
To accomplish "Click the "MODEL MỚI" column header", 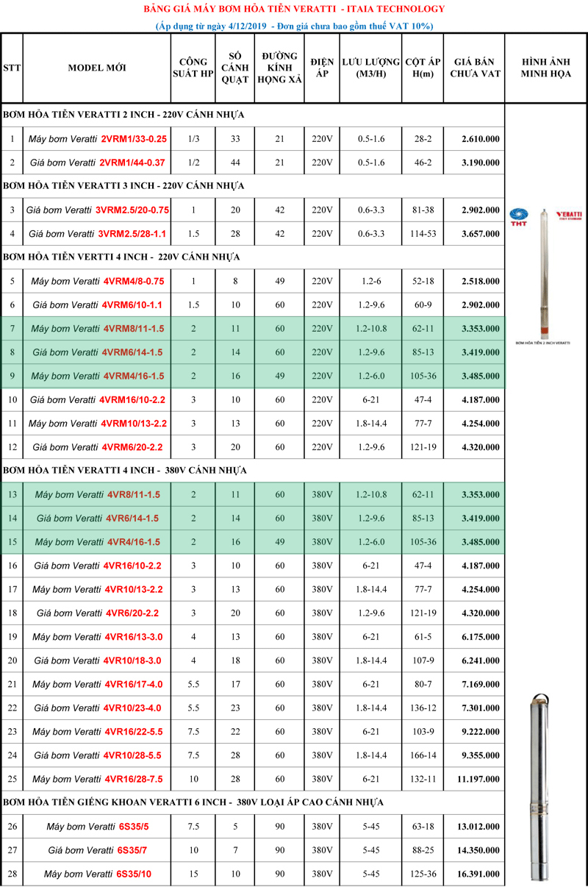I will click(x=97, y=68).
